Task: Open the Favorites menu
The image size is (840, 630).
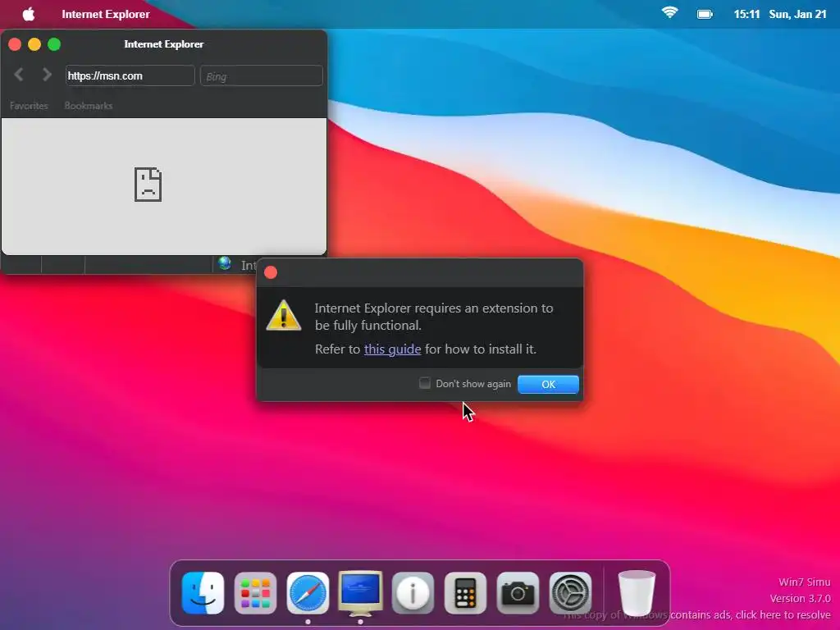Action: 29,106
